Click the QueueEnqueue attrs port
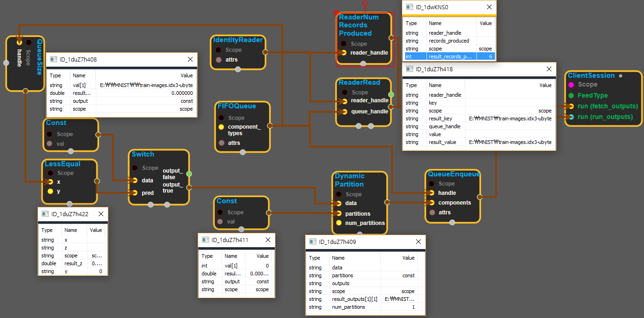The height and width of the screenshot is (318, 644). click(432, 212)
